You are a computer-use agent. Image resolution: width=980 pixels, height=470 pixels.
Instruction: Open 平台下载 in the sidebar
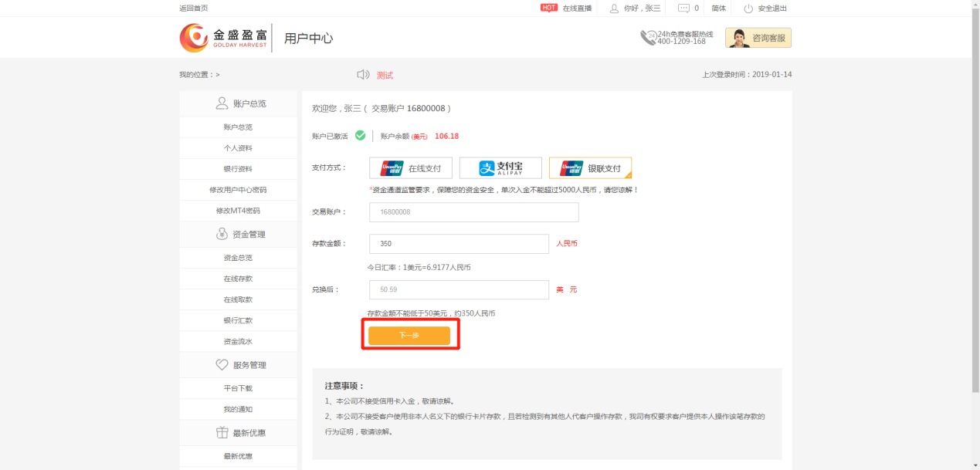(x=238, y=388)
